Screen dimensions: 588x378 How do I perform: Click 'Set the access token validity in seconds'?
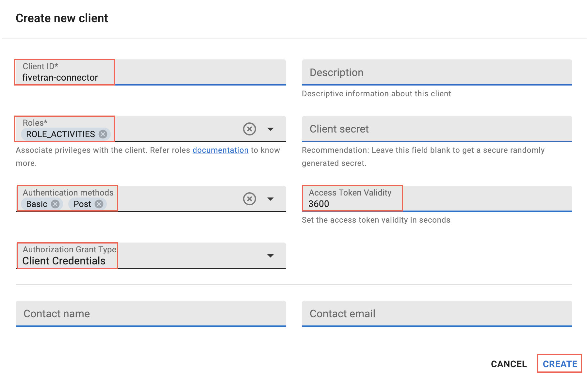point(376,220)
